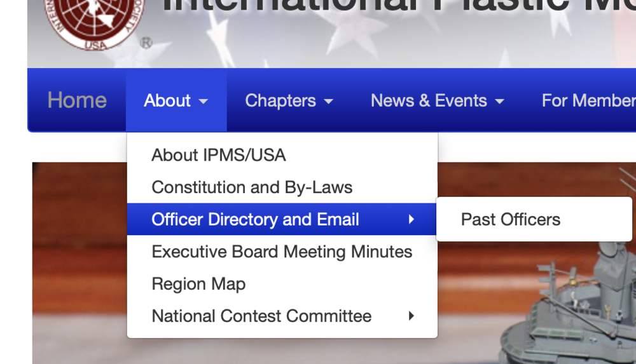The width and height of the screenshot is (636, 364).
Task: Click the caret beside News & Events
Action: [x=500, y=102]
